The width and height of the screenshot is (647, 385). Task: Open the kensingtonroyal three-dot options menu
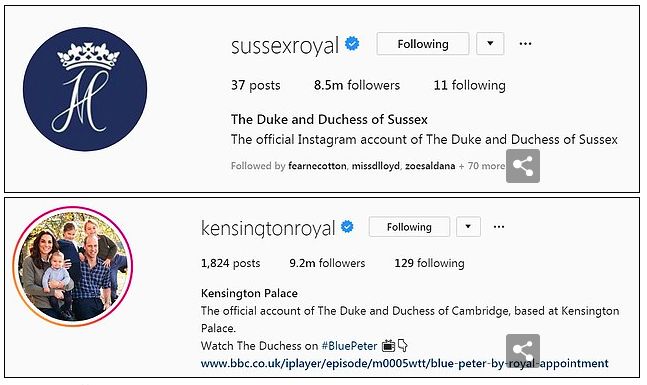coord(499,227)
